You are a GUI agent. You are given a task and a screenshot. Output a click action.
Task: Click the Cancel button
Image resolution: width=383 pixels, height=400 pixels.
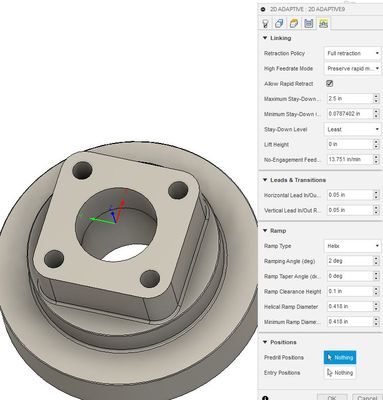(x=366, y=397)
